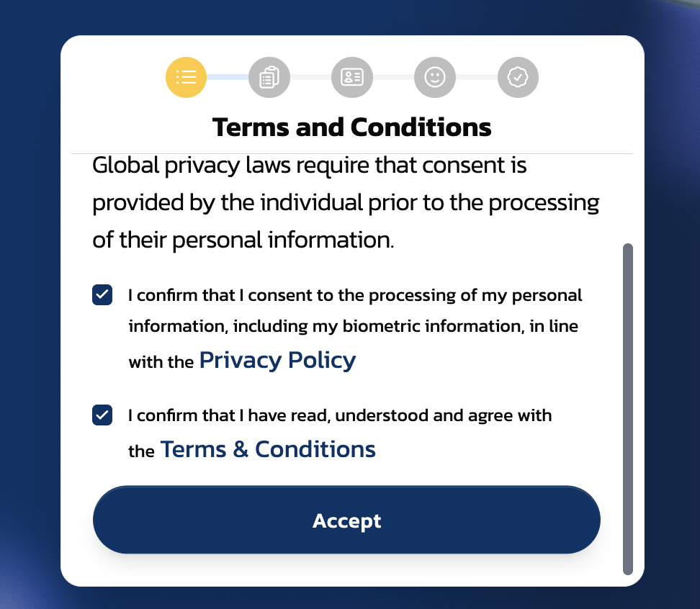
Task: Click the smiley-face selfie step icon
Action: click(434, 77)
